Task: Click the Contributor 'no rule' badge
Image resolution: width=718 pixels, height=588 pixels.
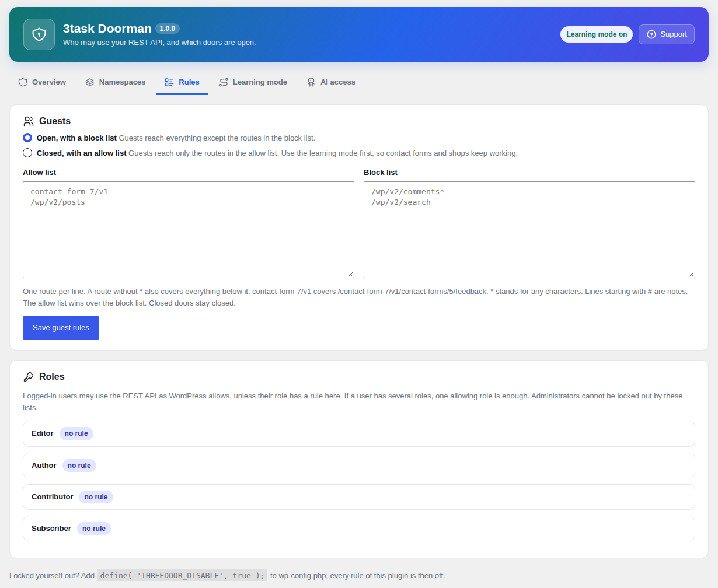Action: (x=96, y=497)
